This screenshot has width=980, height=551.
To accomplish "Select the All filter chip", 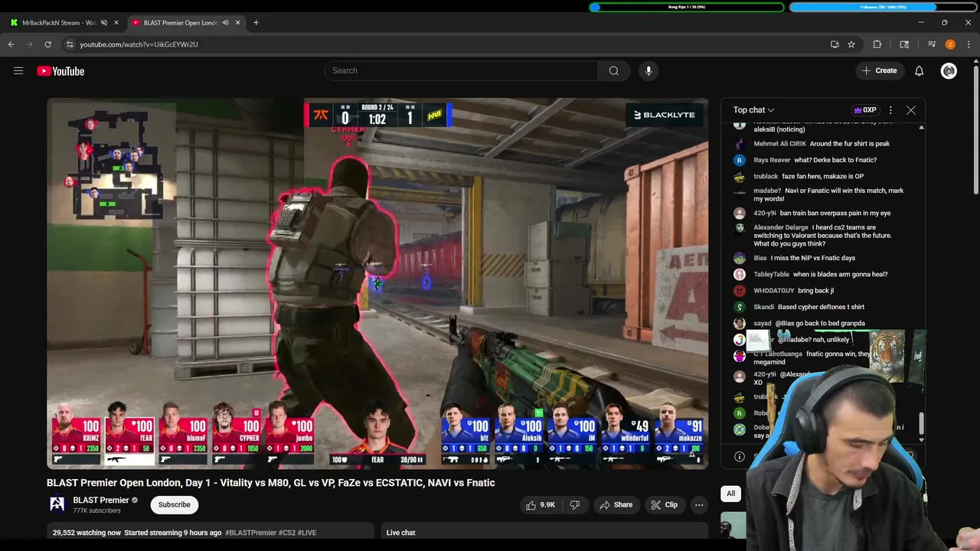I will [731, 494].
